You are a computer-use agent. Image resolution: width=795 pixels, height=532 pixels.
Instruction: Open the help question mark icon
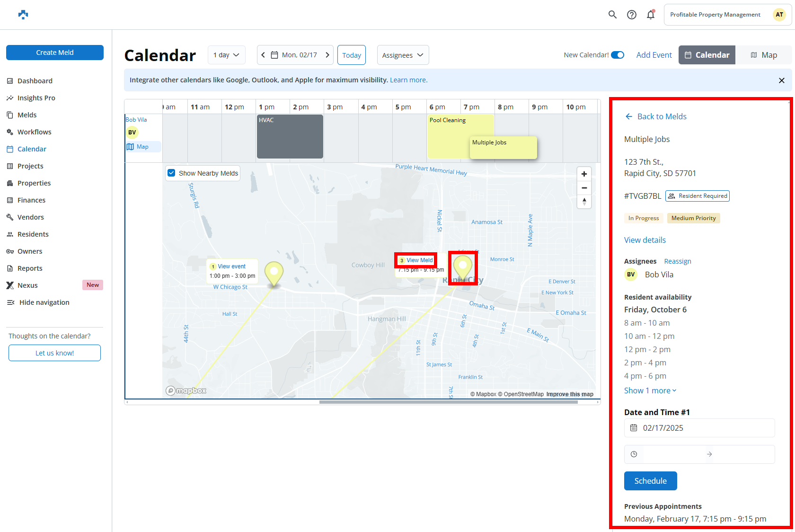(632, 15)
